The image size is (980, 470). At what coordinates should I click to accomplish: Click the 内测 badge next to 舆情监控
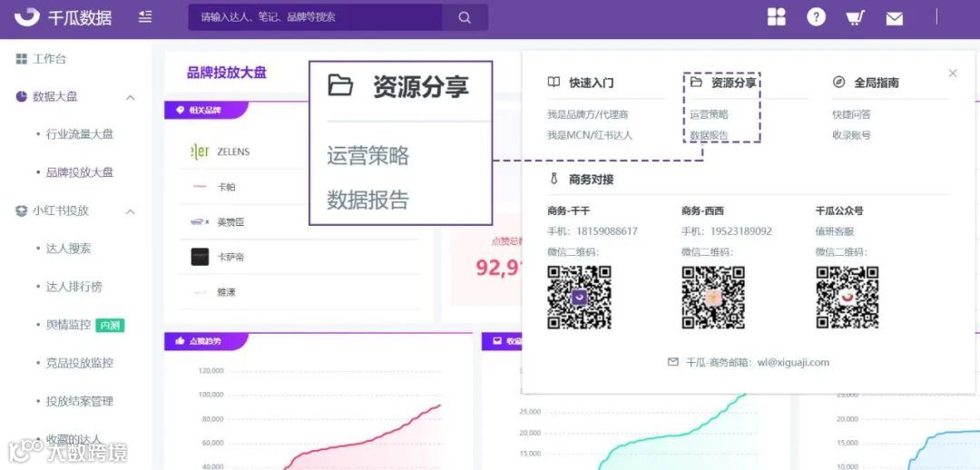(110, 325)
